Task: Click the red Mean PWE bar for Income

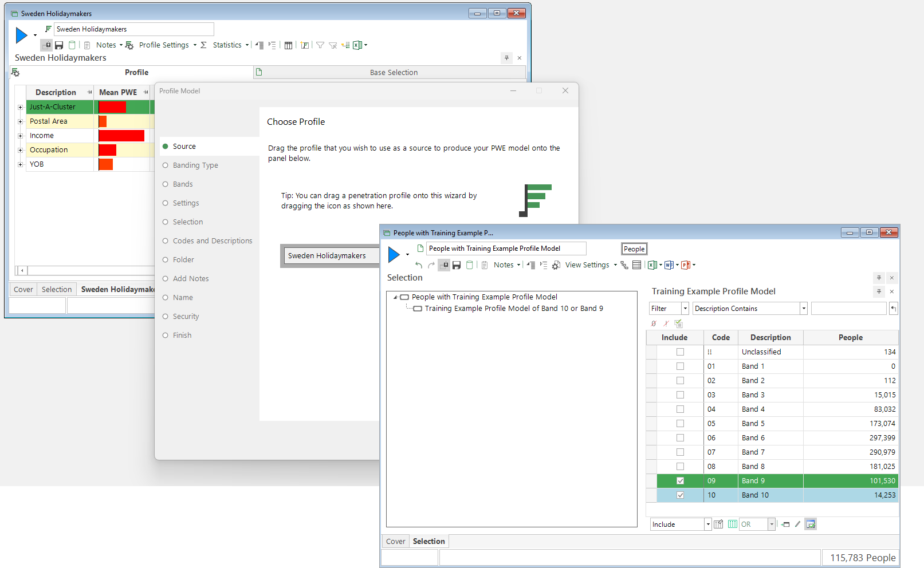Action: click(x=121, y=136)
